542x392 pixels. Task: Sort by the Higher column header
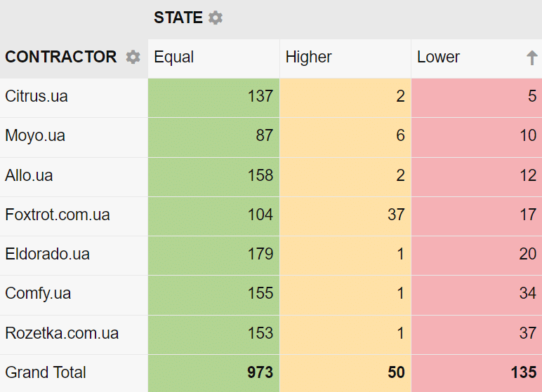[x=308, y=58]
